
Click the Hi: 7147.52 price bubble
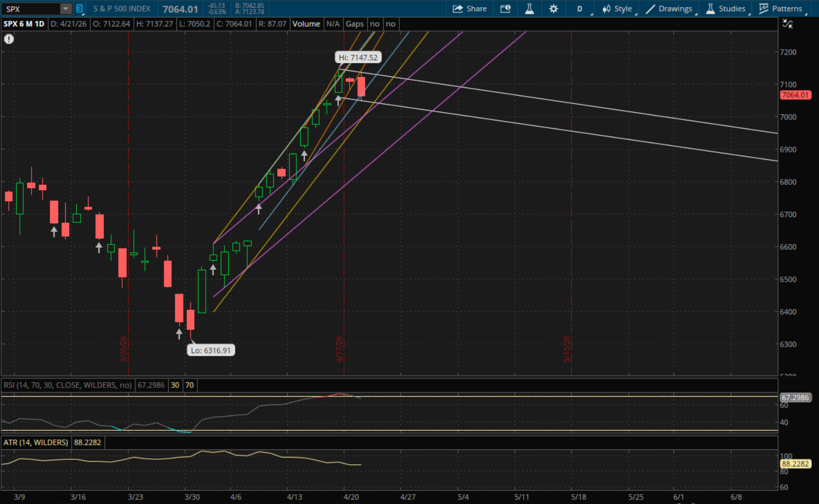pyautogui.click(x=358, y=57)
